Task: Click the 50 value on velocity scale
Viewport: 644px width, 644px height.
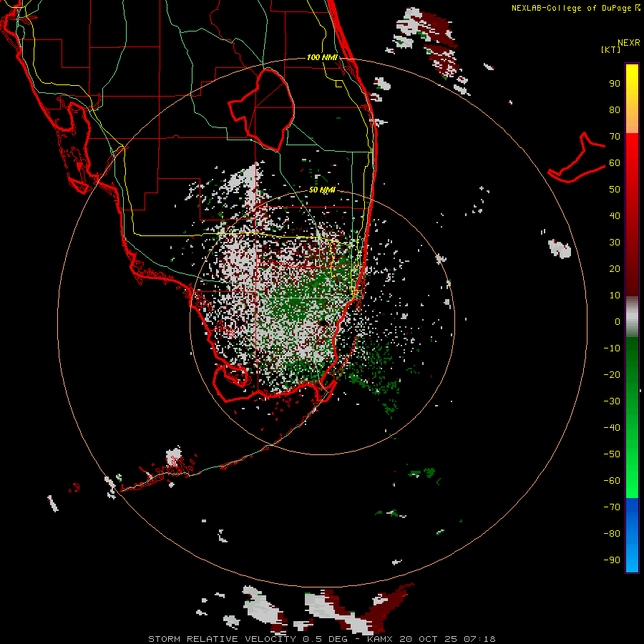Action: tap(615, 190)
